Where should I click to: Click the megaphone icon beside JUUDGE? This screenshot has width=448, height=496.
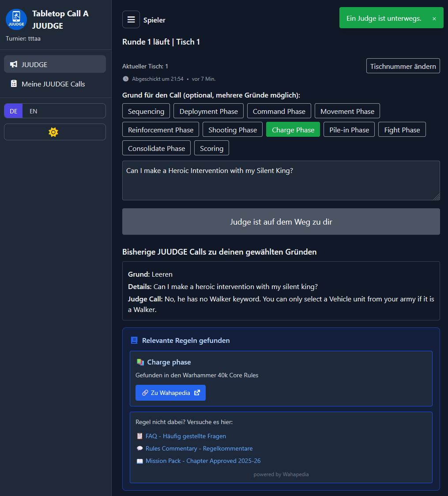(14, 64)
